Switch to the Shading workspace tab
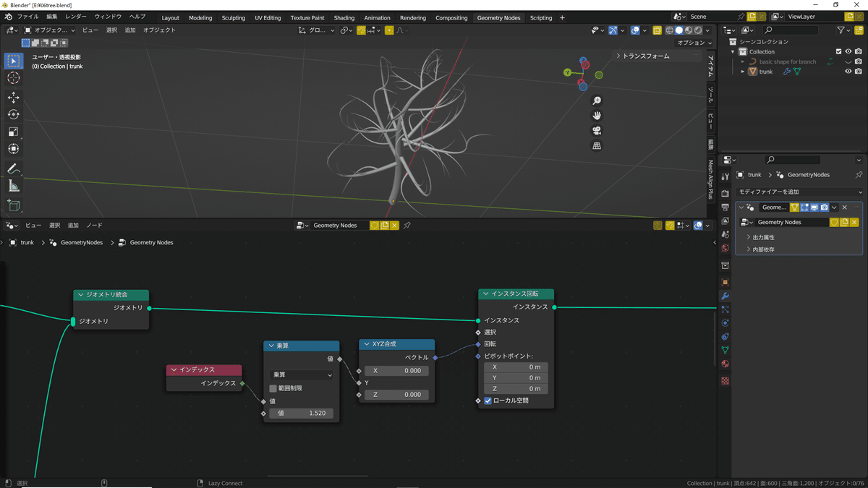 [344, 17]
